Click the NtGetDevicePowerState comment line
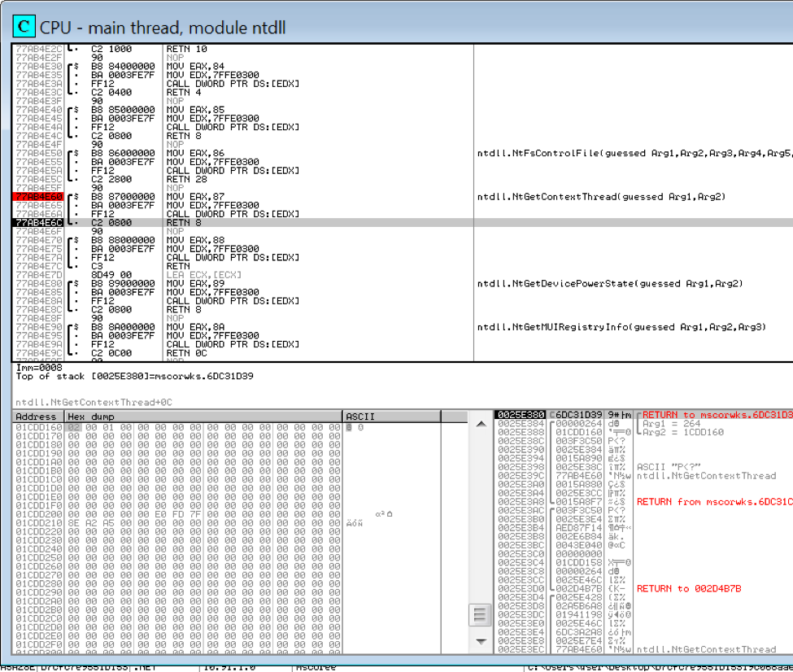793x672 pixels. pyautogui.click(x=610, y=284)
